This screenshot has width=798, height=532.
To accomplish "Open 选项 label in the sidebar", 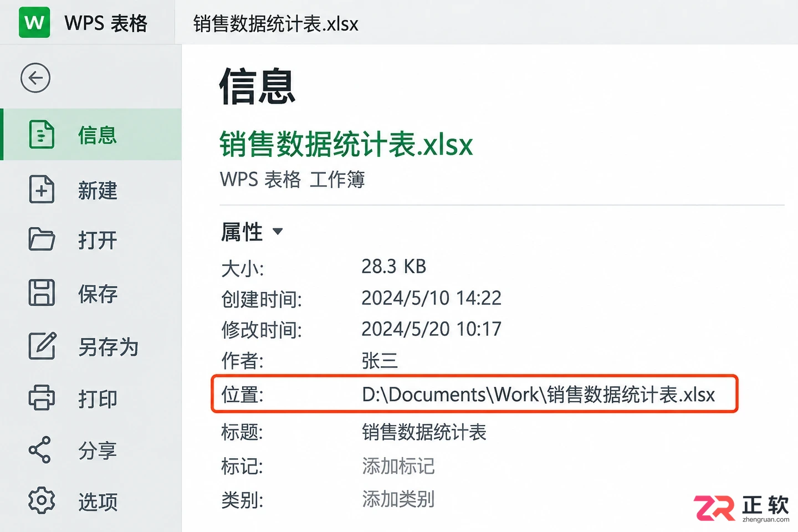I will [98, 502].
